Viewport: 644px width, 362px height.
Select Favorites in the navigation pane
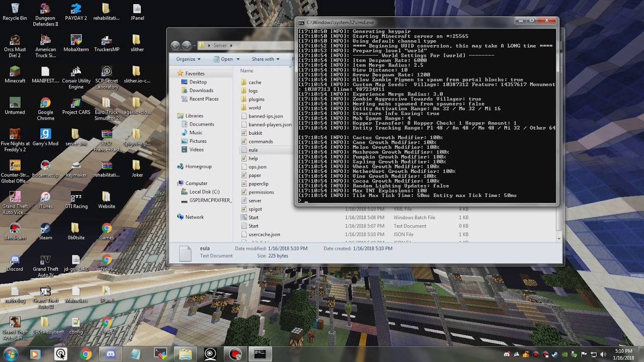195,73
